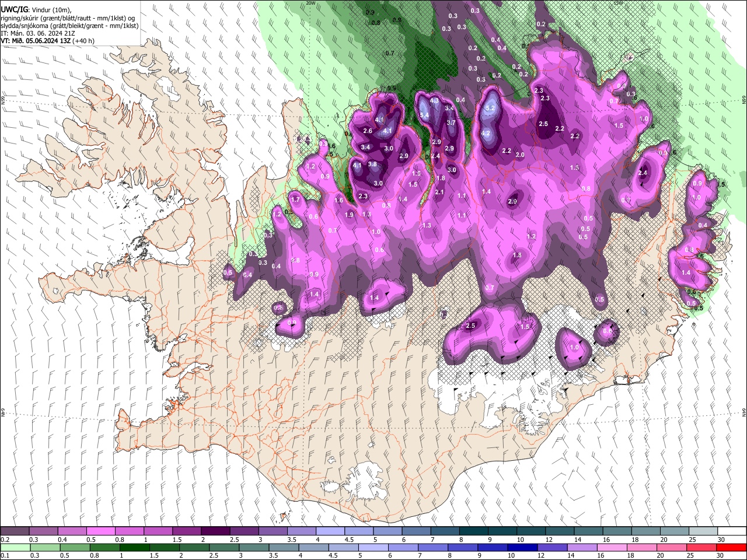Select the valid time 'VT: Mið. 05.06.2024 13Z'
The width and height of the screenshot is (747, 560).
click(36, 41)
